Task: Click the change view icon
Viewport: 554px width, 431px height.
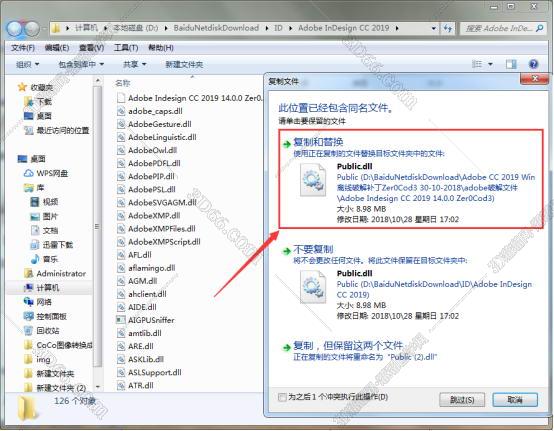Action: tap(477, 64)
